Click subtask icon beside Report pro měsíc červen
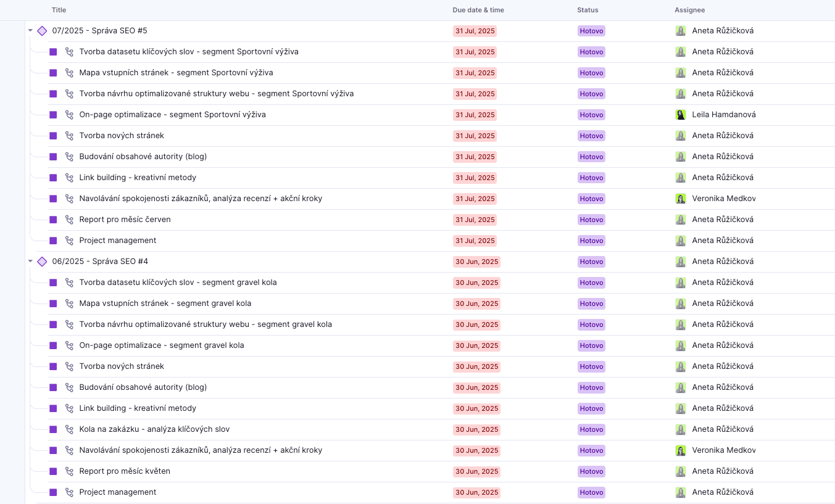 tap(70, 220)
